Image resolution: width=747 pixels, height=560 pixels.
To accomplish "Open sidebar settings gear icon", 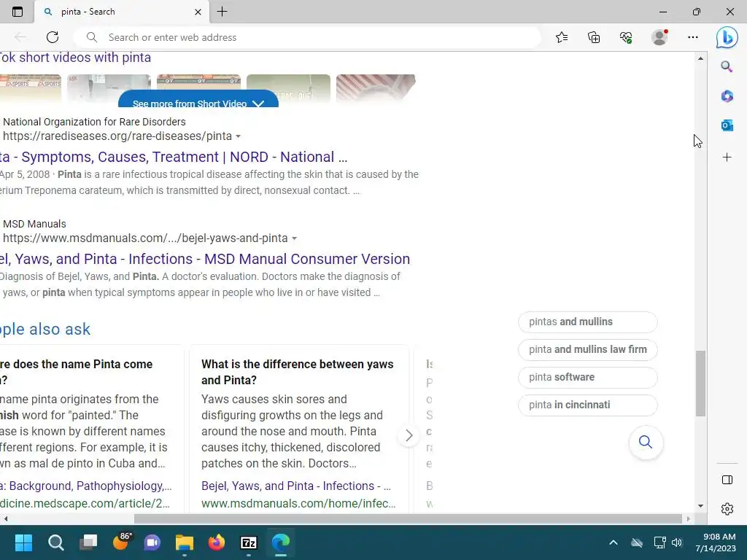I will (727, 509).
